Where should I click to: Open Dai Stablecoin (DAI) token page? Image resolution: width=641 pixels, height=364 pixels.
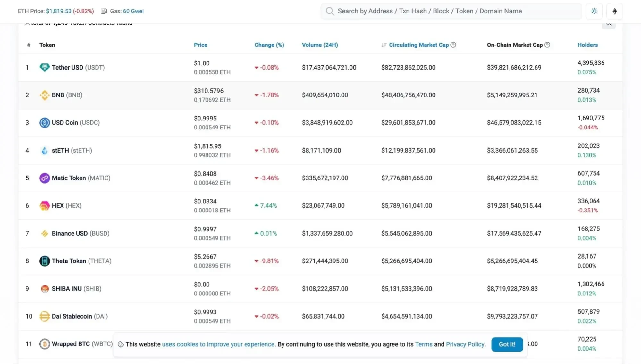point(80,317)
